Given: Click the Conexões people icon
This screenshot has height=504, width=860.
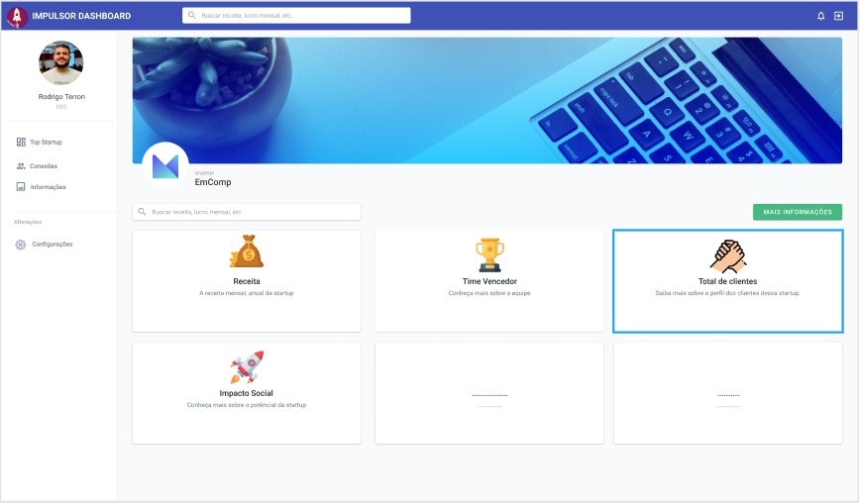Looking at the screenshot, I should pos(21,166).
